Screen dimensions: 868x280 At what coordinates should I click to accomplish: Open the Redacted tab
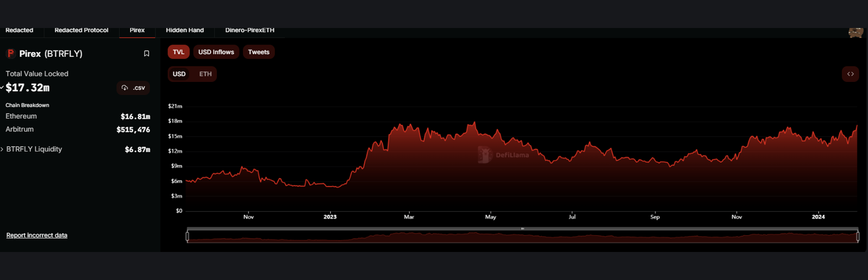(x=19, y=30)
